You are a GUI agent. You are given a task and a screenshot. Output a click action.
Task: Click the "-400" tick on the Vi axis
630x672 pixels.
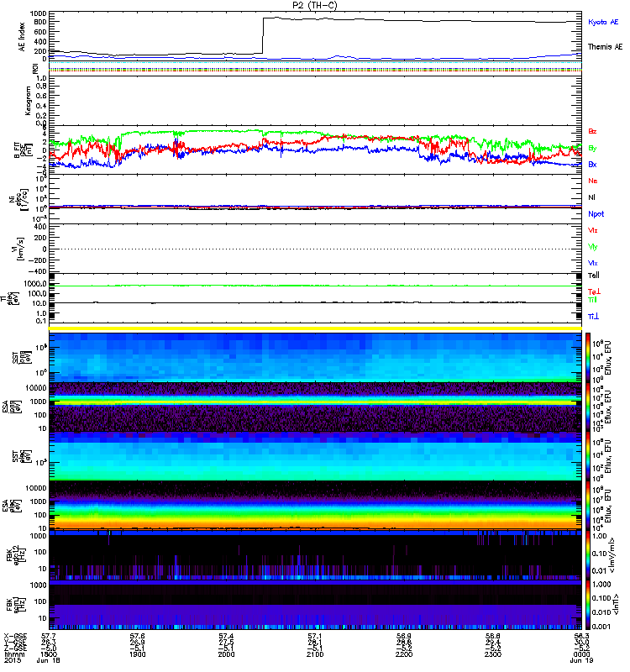37,271
